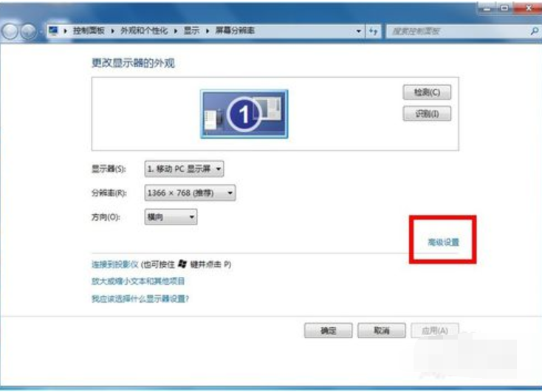
Task: Expand the arrow after 外观和个性化 breadcrumb
Action: 176,31
